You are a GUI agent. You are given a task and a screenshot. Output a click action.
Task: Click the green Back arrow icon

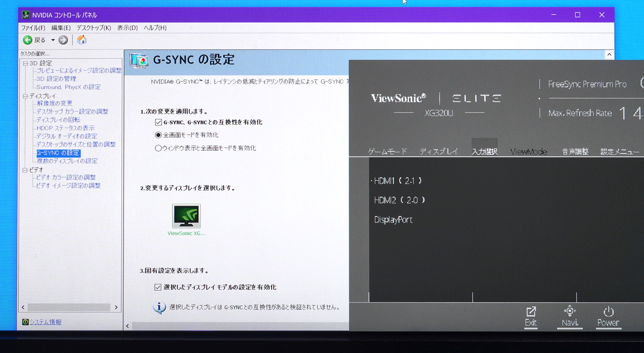[27, 40]
